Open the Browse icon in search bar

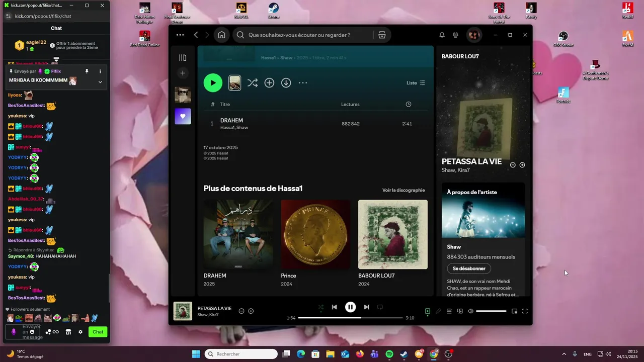click(382, 35)
